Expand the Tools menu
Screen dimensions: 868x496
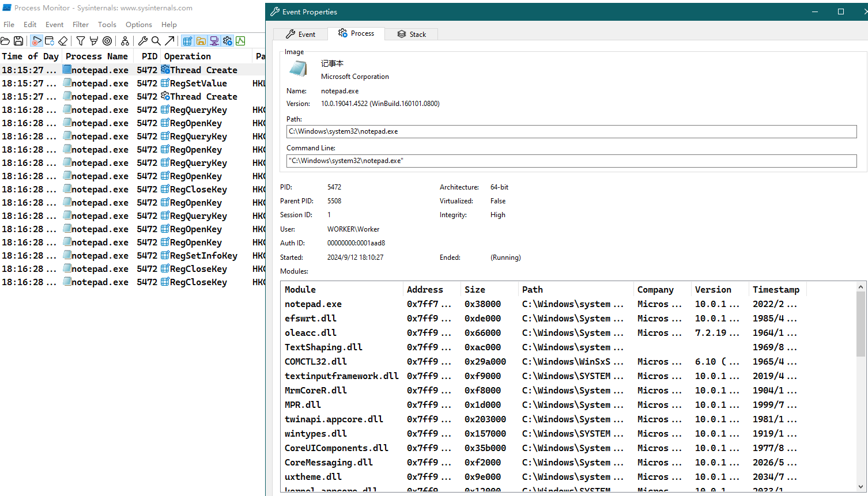coord(107,25)
